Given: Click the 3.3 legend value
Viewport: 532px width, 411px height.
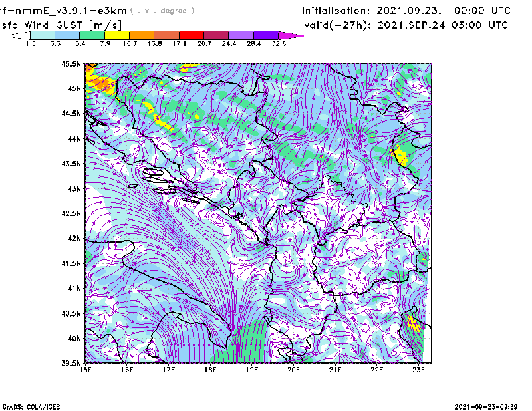Looking at the screenshot, I should (x=55, y=43).
